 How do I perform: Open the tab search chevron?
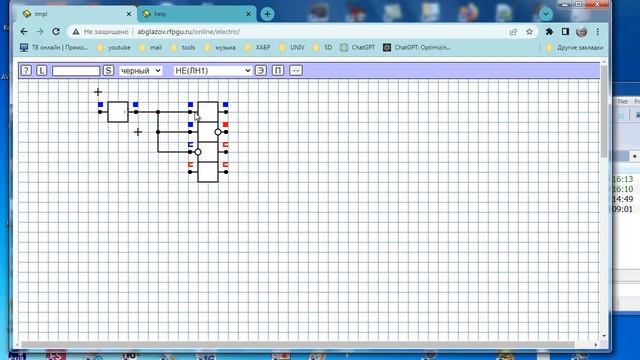tap(546, 14)
